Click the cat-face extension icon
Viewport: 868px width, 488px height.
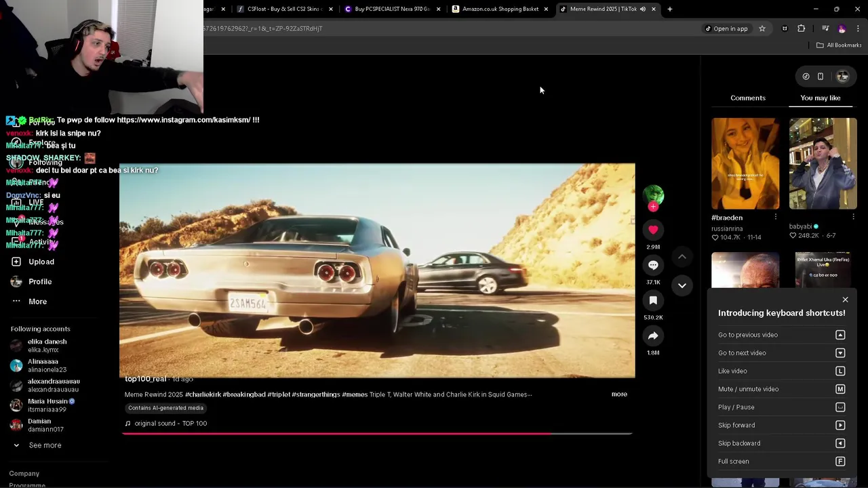point(785,28)
